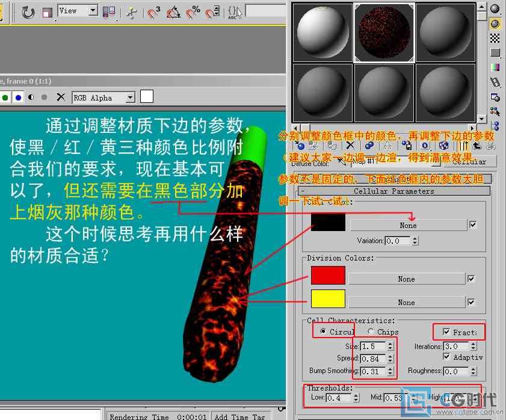Click the Go to Parent arrow icon
Image resolution: width=506 pixels, height=420 pixels.
(477, 146)
